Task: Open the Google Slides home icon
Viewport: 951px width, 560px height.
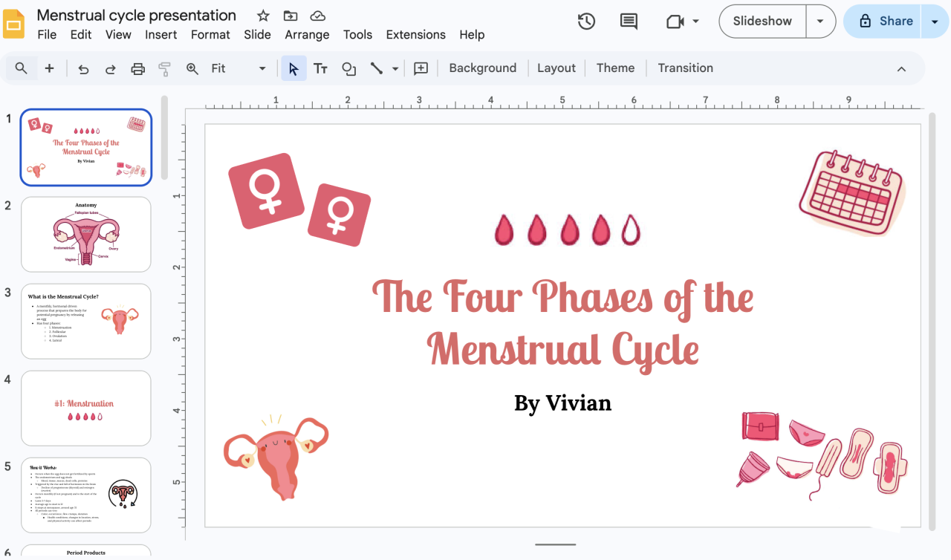Action: pos(15,24)
